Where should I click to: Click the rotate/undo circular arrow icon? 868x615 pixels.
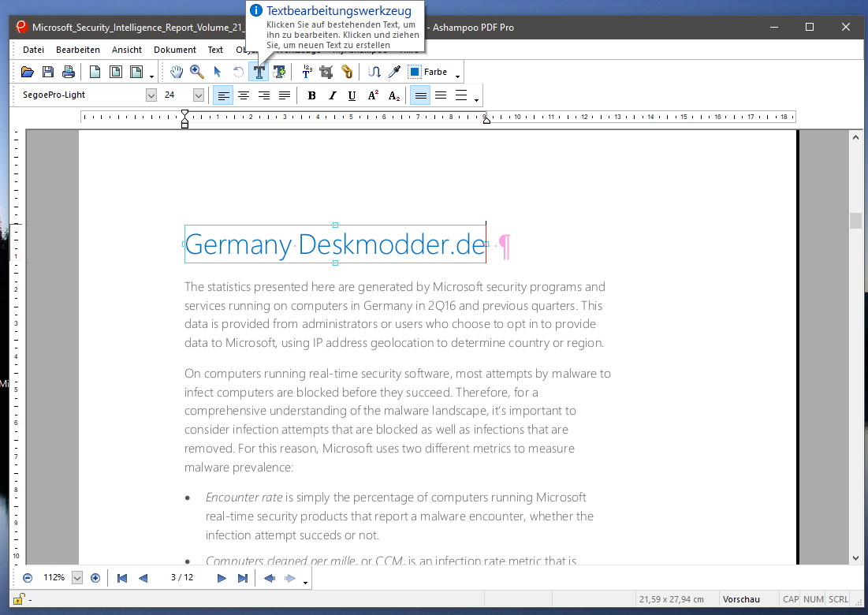pyautogui.click(x=238, y=72)
